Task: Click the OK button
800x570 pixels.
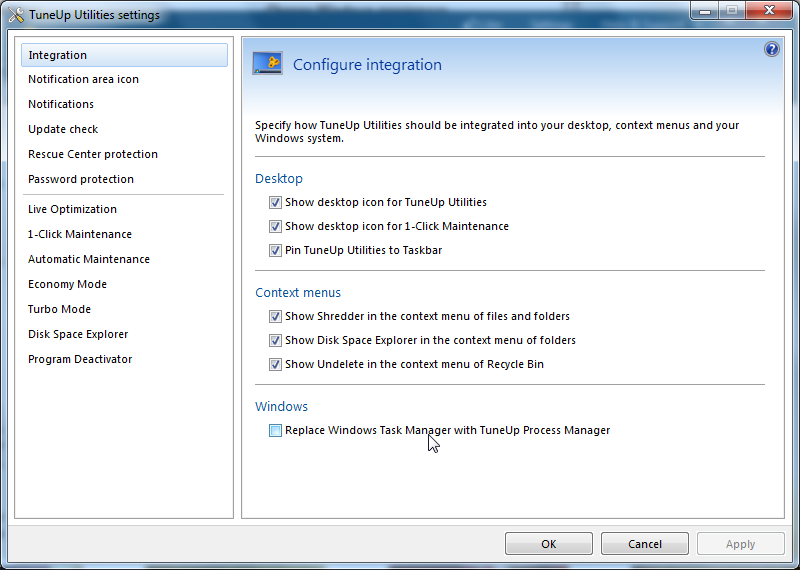Action: [548, 544]
